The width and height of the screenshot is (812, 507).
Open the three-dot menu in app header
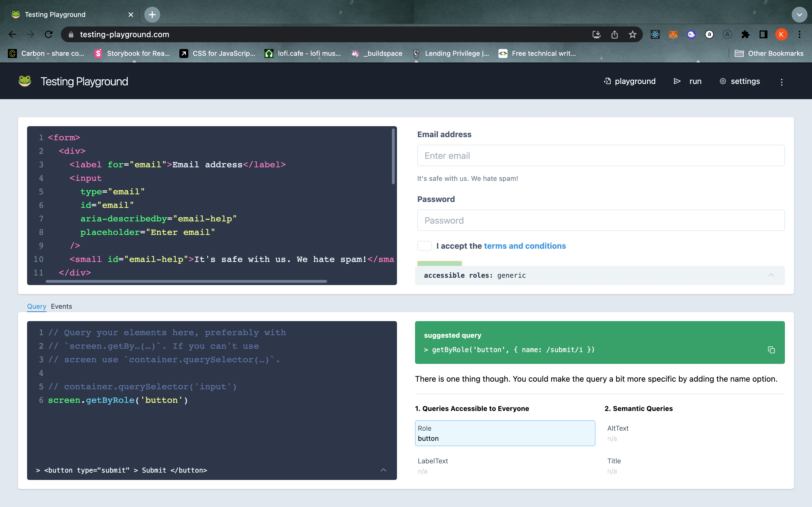click(782, 82)
